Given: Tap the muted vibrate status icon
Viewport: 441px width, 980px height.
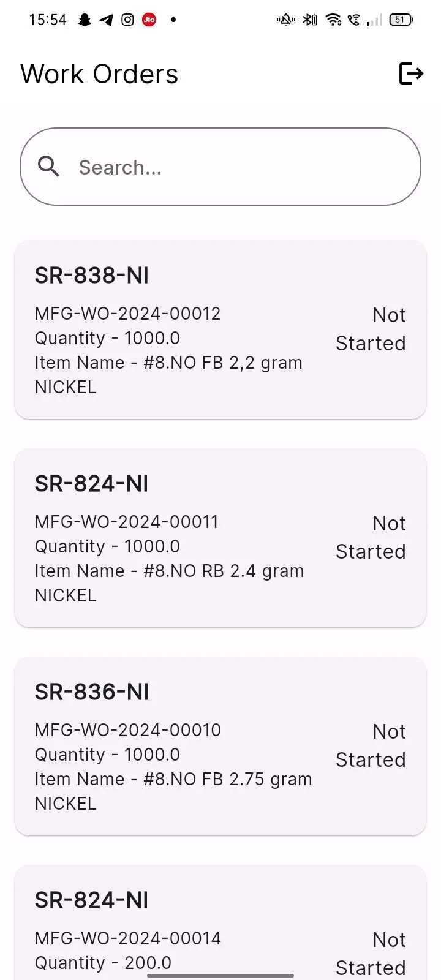Looking at the screenshot, I should (x=285, y=20).
